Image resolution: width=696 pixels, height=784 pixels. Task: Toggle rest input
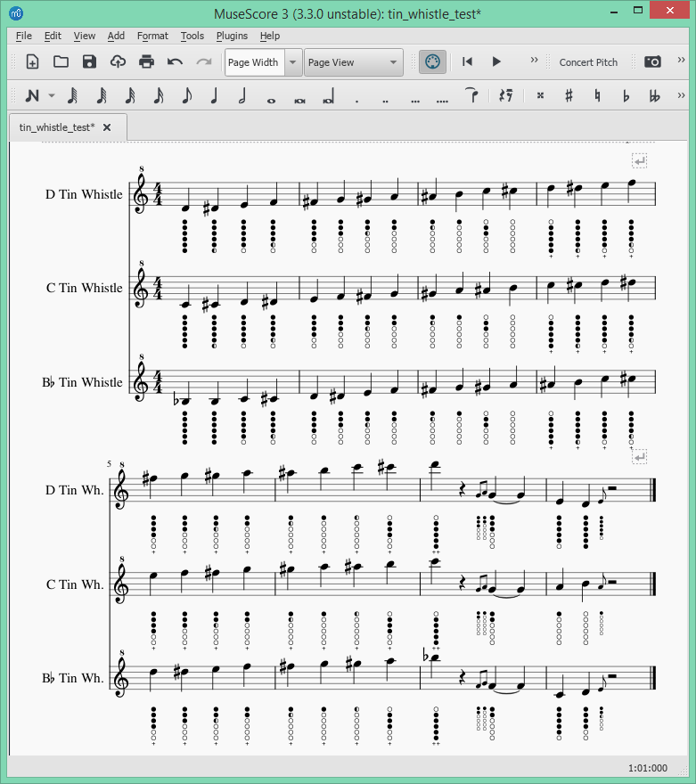pos(505,95)
